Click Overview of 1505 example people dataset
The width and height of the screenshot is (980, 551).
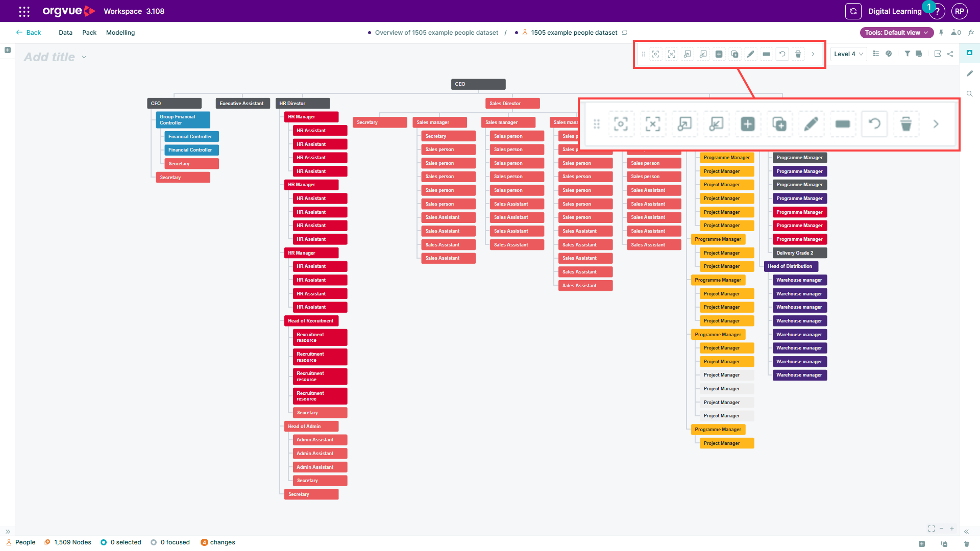coord(436,33)
